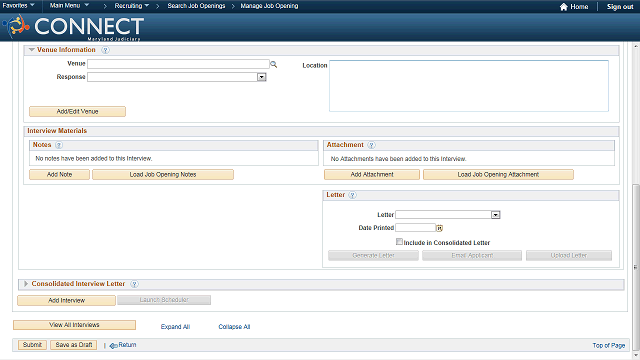Screen dimensions: 640x360
Task: Click the Save as Draft button
Action: click(x=74, y=345)
